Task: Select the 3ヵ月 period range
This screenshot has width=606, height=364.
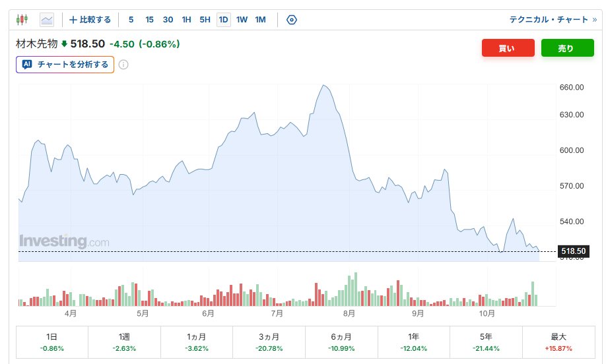Action: tap(269, 342)
